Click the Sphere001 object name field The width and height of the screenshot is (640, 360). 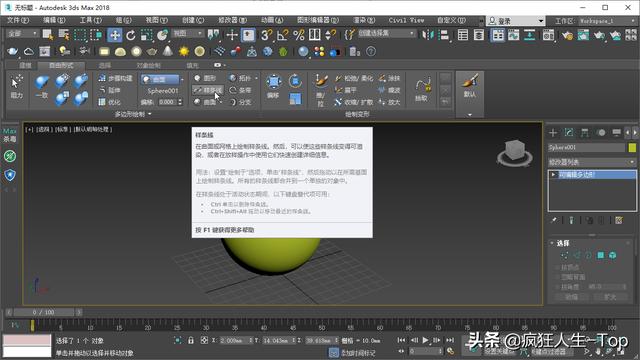point(586,147)
